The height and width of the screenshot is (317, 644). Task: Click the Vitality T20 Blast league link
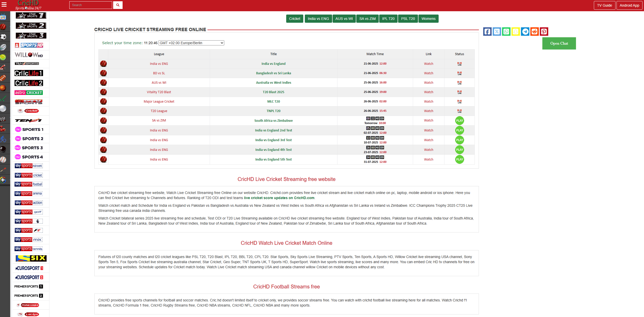pos(159,92)
